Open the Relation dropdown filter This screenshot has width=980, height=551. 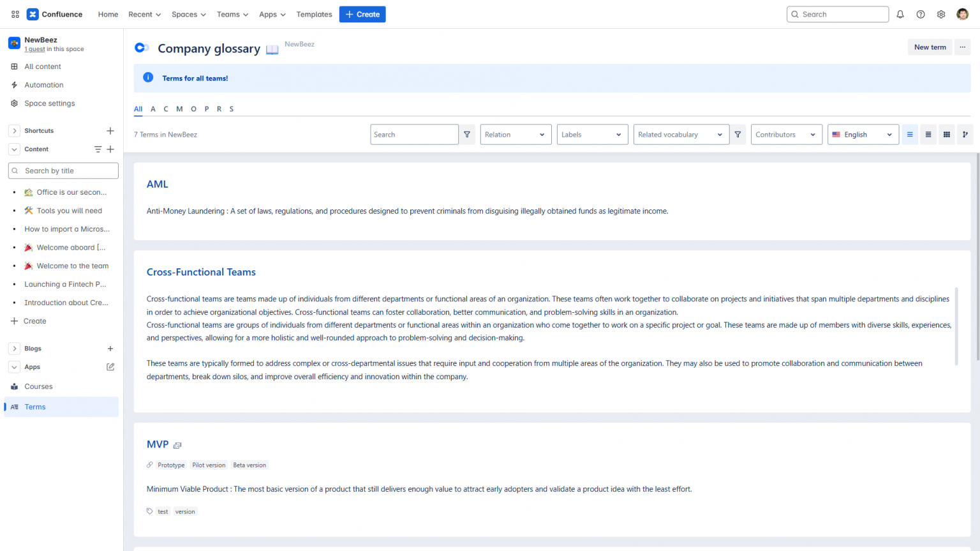click(x=516, y=134)
